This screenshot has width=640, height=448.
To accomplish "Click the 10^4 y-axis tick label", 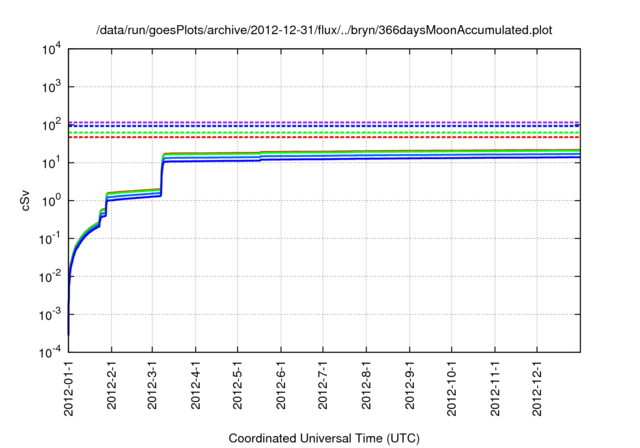I will click(x=51, y=49).
